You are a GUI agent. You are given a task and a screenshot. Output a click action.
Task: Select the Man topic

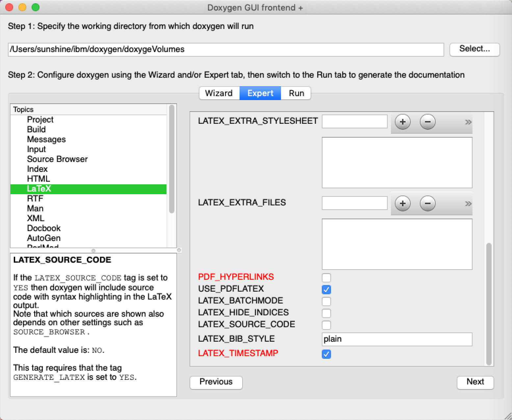pos(89,208)
